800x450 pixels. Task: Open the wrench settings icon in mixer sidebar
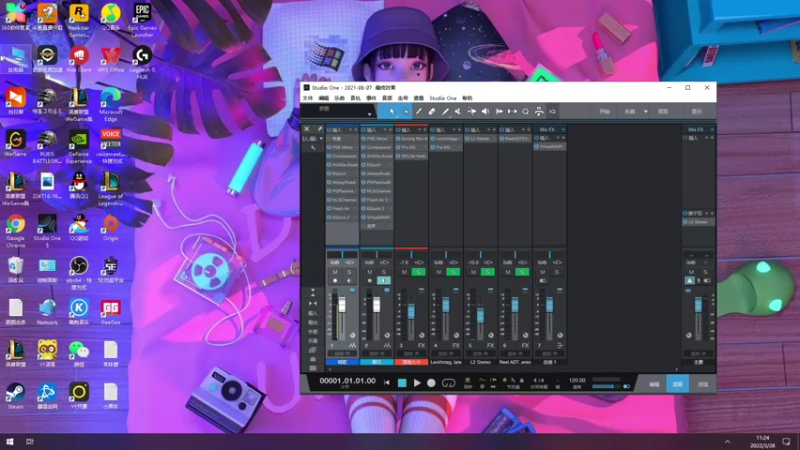click(x=313, y=147)
